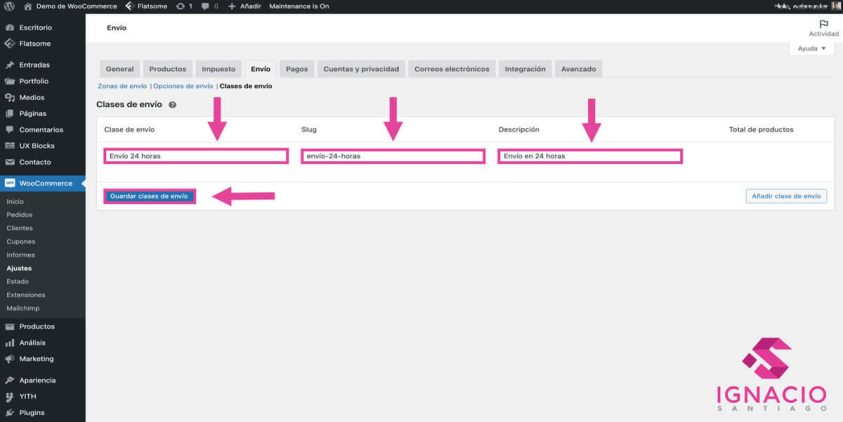Open the Cuentas y privacidad tab
This screenshot has height=422, width=843.
(361, 69)
